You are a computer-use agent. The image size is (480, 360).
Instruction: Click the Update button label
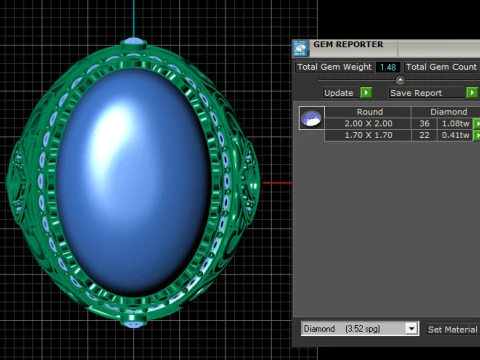pos(339,93)
